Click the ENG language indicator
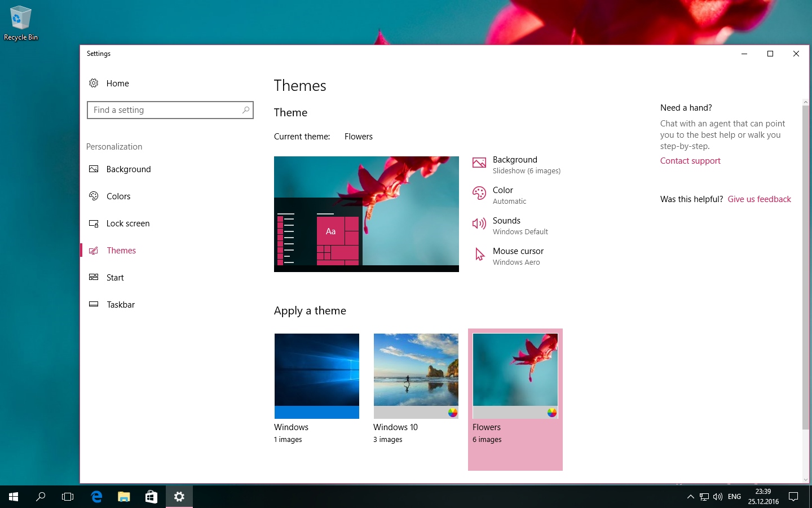The height and width of the screenshot is (508, 812). (734, 497)
